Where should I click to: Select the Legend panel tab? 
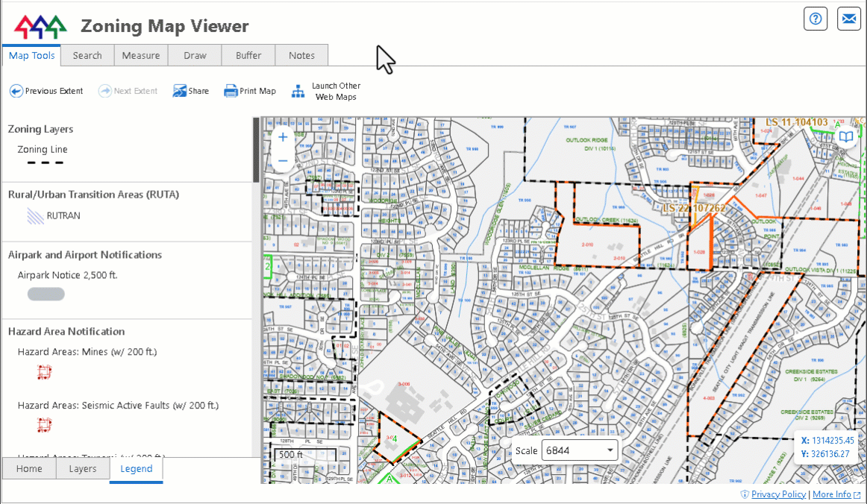click(x=136, y=469)
